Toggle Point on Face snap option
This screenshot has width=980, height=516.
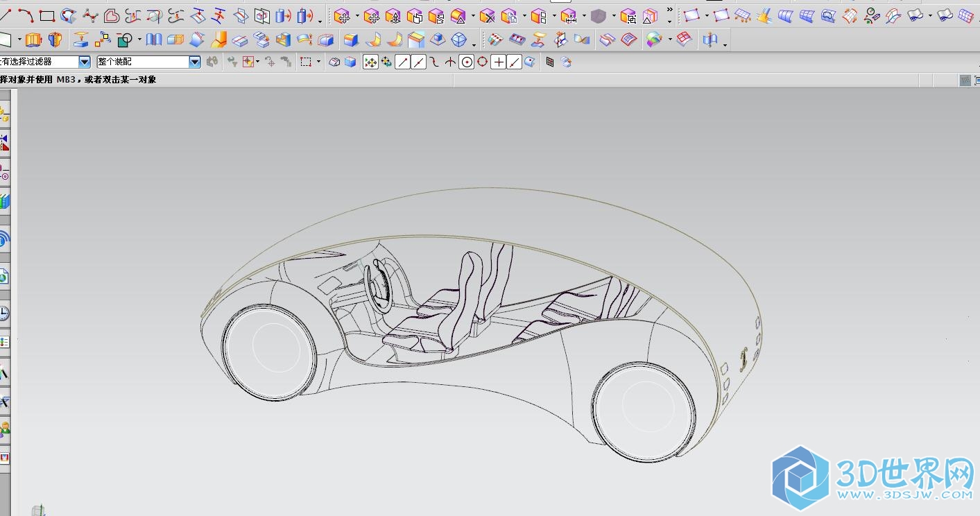(x=530, y=62)
